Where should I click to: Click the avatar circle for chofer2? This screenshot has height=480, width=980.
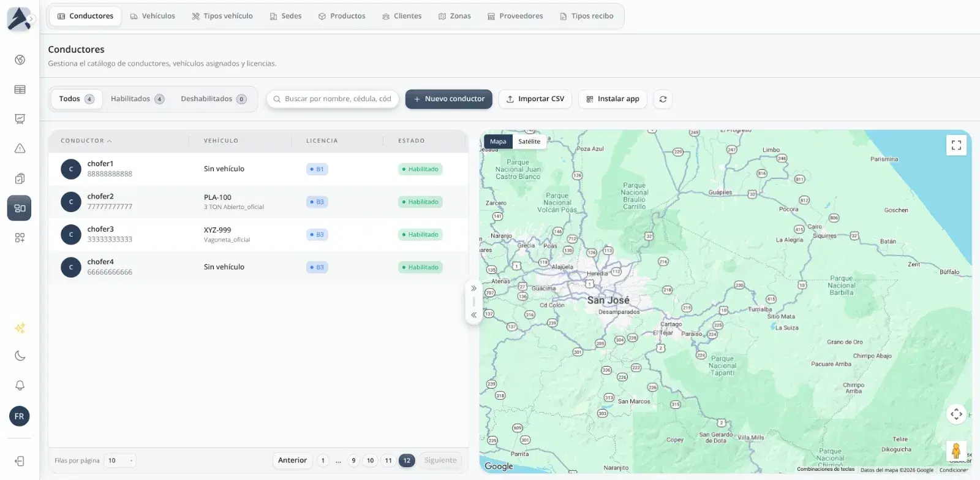(x=71, y=202)
